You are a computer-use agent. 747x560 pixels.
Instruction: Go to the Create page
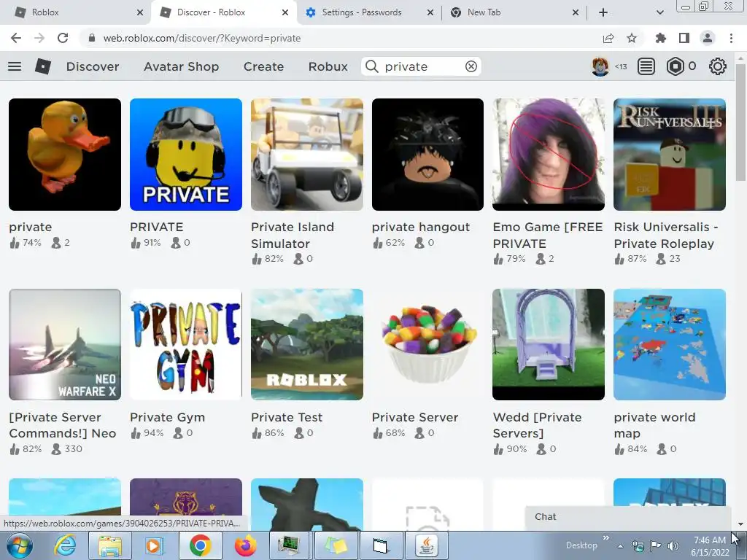point(263,66)
